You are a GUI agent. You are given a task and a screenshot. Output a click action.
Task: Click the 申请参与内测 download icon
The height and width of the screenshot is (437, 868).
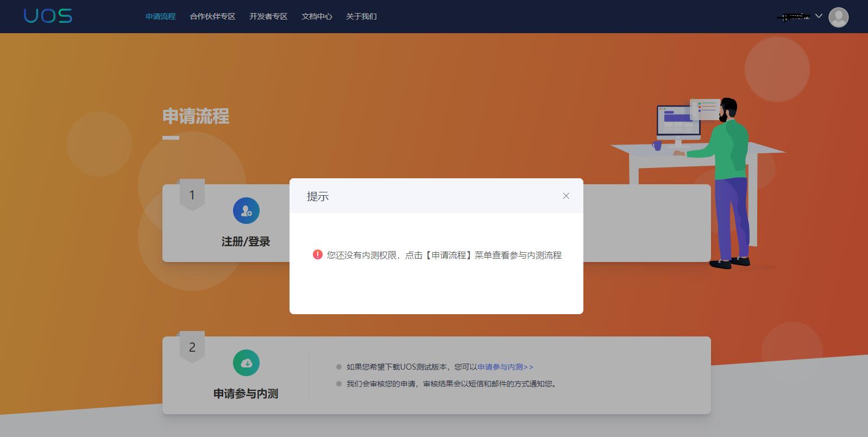(246, 363)
